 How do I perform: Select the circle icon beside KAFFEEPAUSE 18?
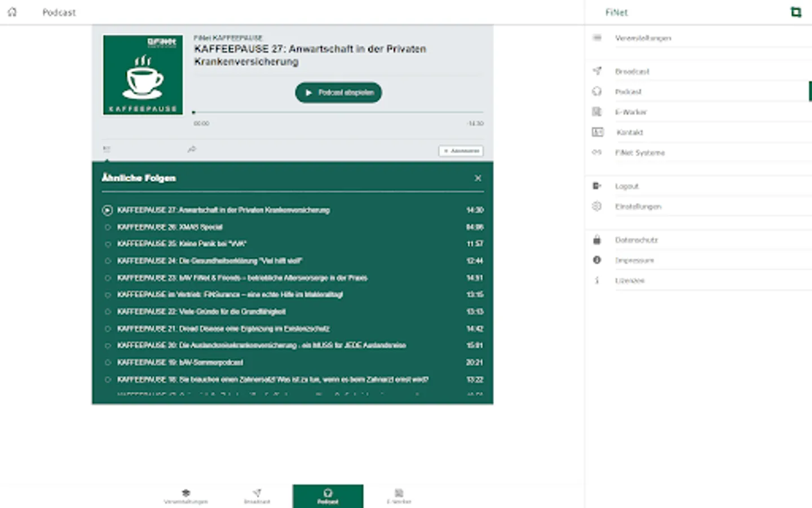click(x=107, y=380)
